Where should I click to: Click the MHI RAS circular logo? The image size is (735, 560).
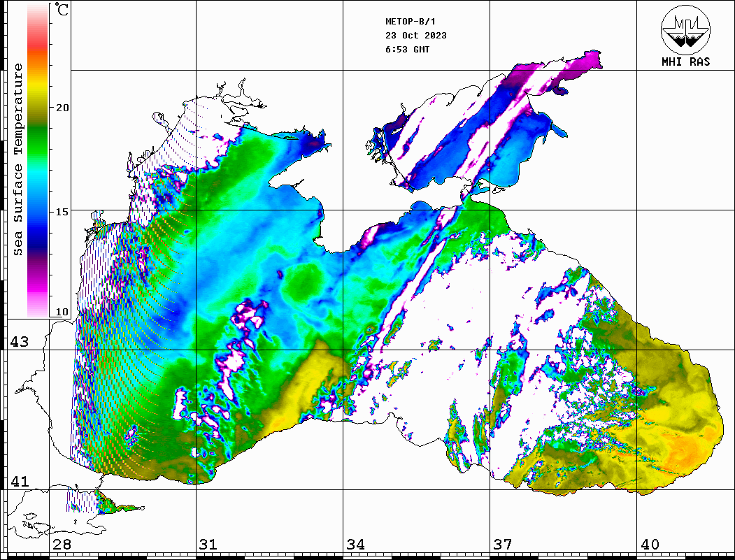pos(685,29)
